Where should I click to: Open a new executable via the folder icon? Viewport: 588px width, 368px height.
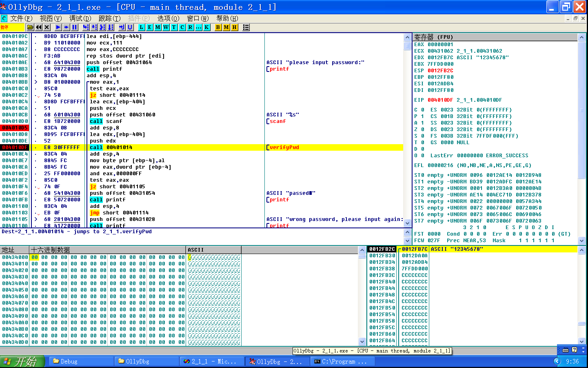[30, 27]
